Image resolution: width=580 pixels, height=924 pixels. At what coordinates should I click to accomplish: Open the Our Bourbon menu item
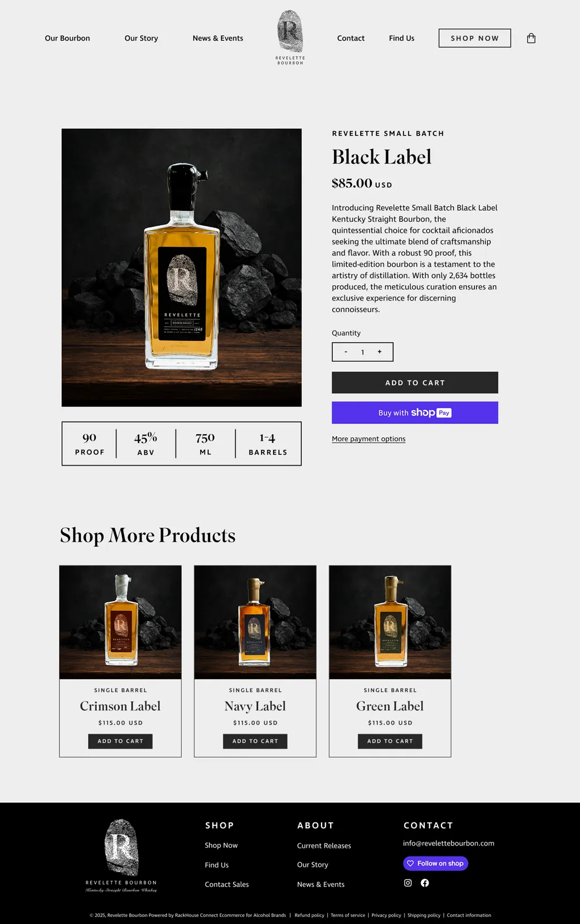68,38
